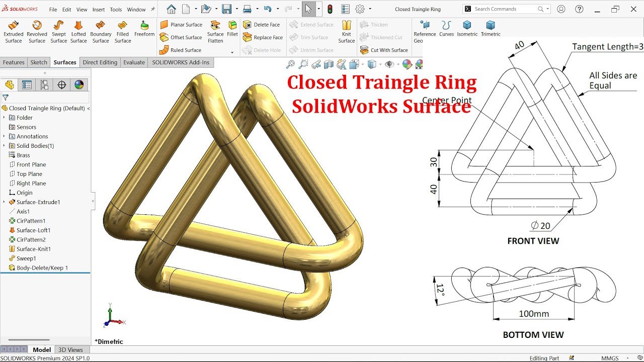This screenshot has width=644, height=362.
Task: Click the Fillet tool in ribbon
Action: pos(232,29)
